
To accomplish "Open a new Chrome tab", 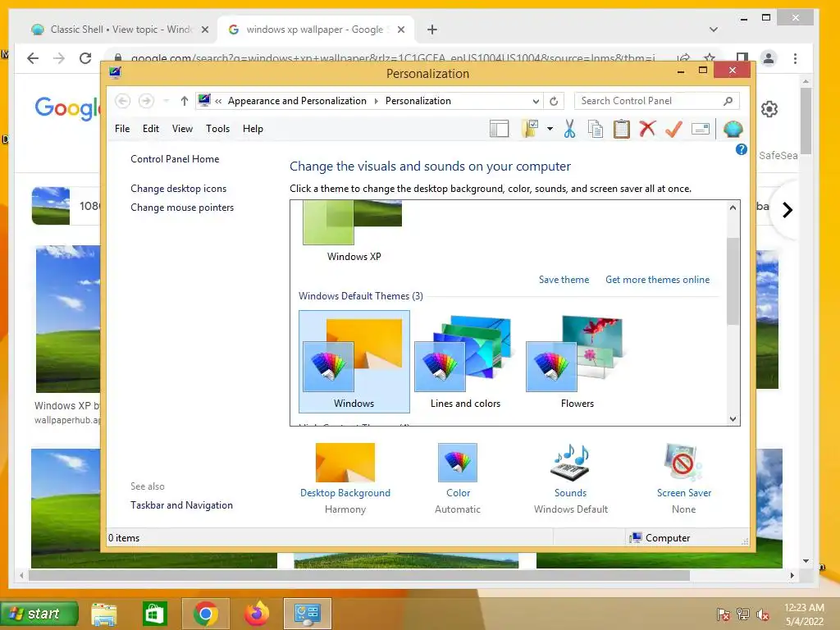I will pos(432,30).
